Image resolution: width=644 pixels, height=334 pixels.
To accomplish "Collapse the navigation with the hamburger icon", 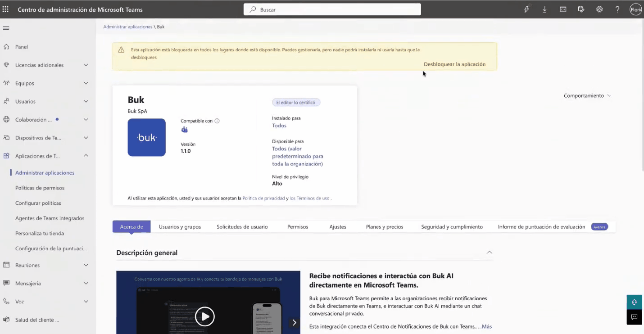I will 6,28.
